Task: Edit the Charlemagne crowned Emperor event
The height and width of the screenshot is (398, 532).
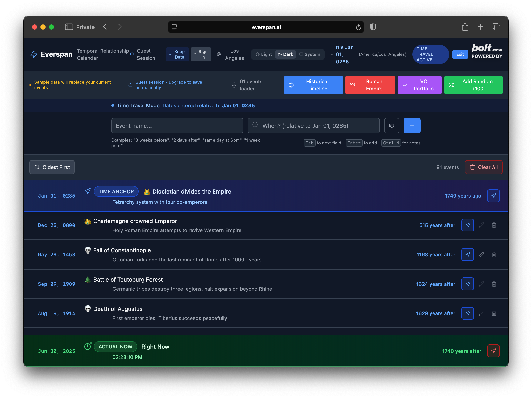Action: tap(481, 225)
